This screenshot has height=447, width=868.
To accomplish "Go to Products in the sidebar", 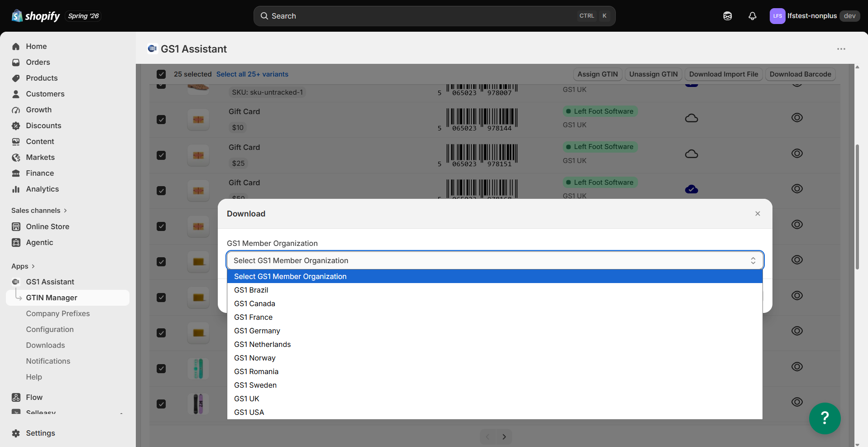I will 42,78.
